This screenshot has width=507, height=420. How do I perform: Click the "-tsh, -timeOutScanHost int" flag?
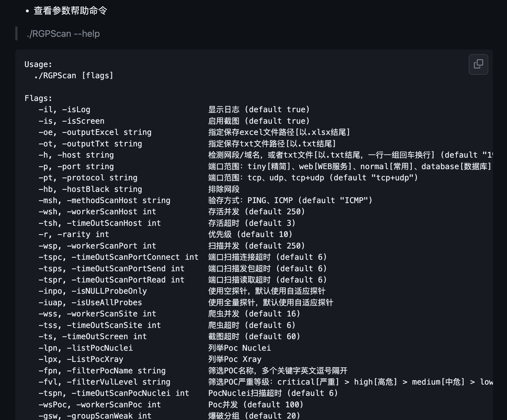(x=100, y=223)
